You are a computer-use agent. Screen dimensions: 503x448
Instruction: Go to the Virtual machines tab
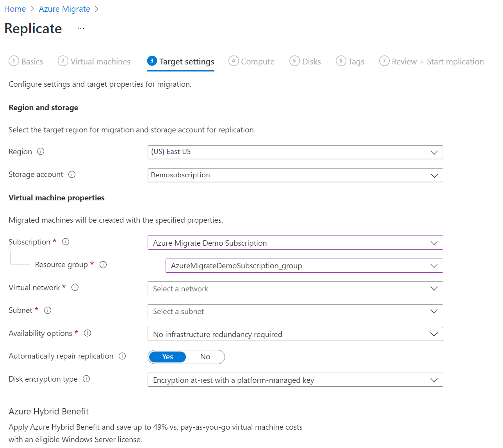tap(95, 62)
